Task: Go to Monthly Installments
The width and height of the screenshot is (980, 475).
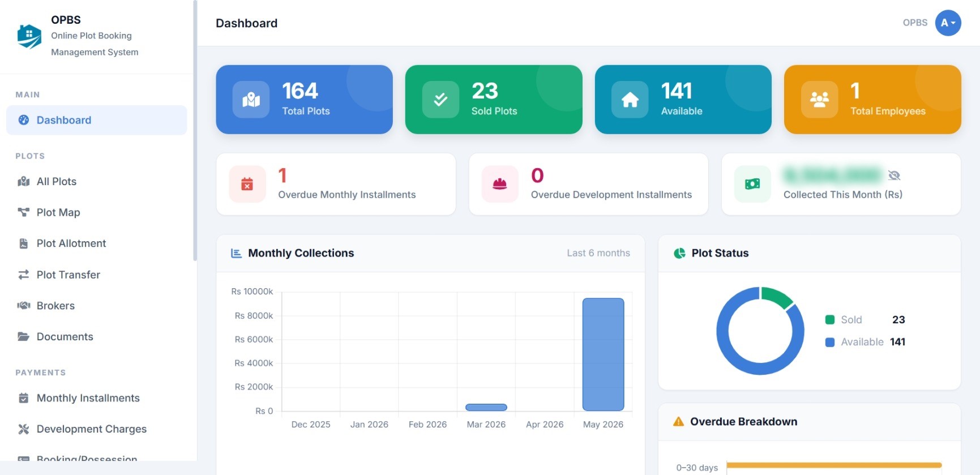Action: pos(96,398)
